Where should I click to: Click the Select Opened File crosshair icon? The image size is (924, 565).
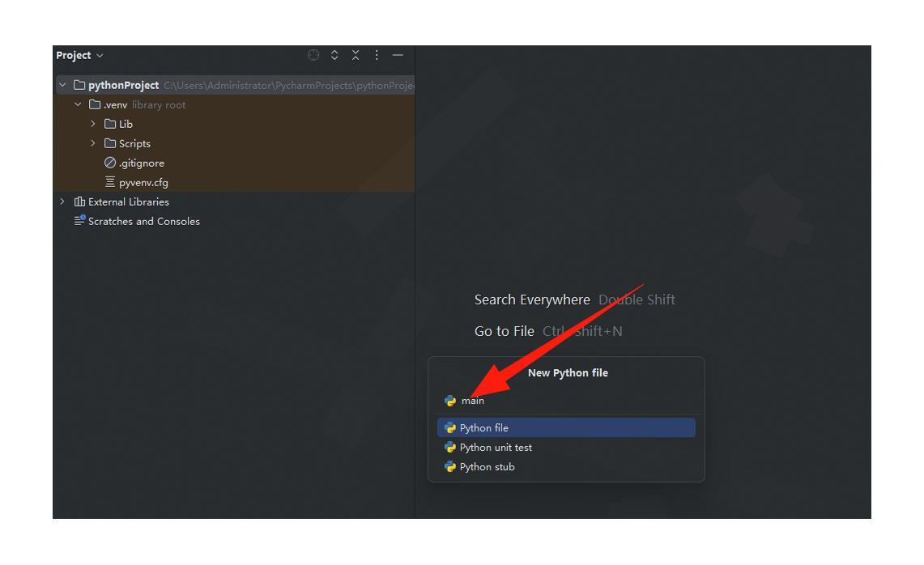click(x=313, y=55)
